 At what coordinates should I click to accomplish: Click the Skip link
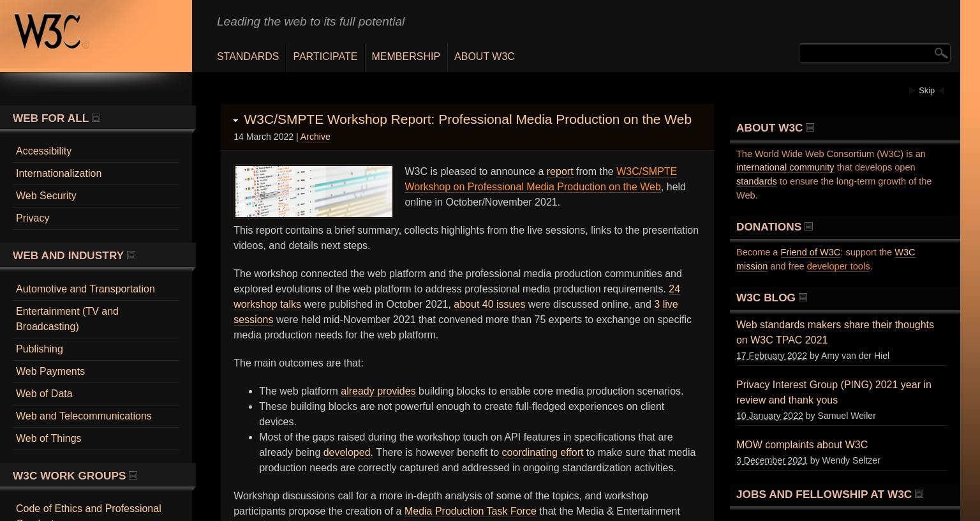[926, 91]
